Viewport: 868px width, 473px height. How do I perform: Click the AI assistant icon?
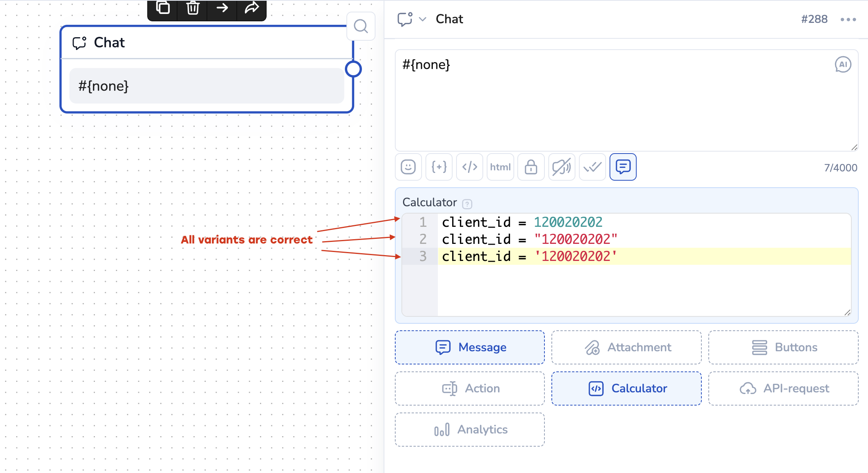(843, 65)
